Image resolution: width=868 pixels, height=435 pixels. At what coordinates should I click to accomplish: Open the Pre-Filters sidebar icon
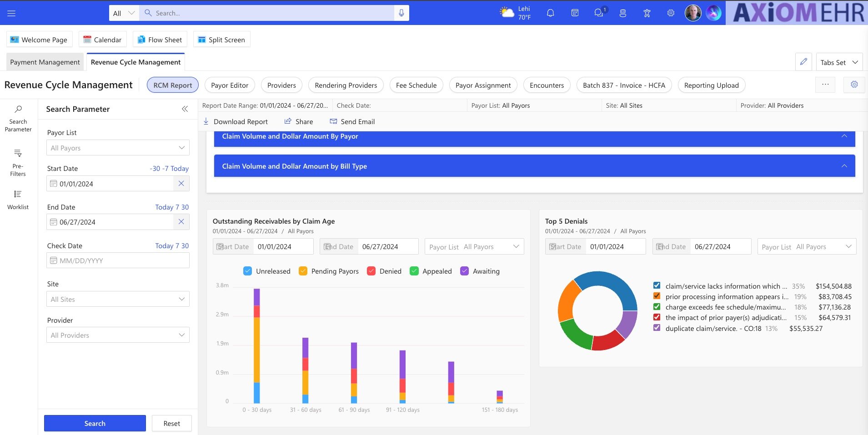coord(18,162)
